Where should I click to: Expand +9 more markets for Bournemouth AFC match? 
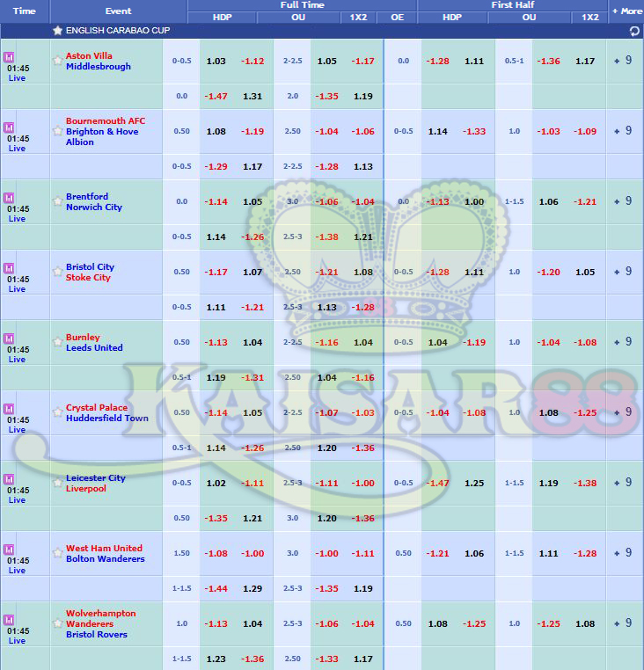(x=623, y=131)
